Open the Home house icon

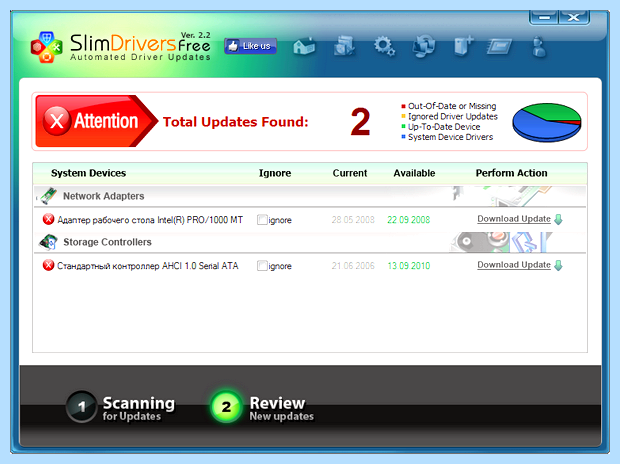click(304, 46)
